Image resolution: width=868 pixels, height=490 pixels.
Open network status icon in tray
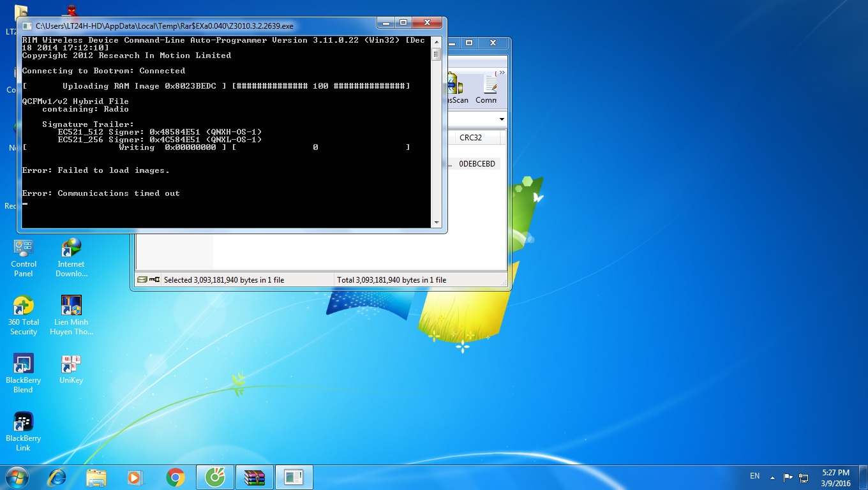804,477
